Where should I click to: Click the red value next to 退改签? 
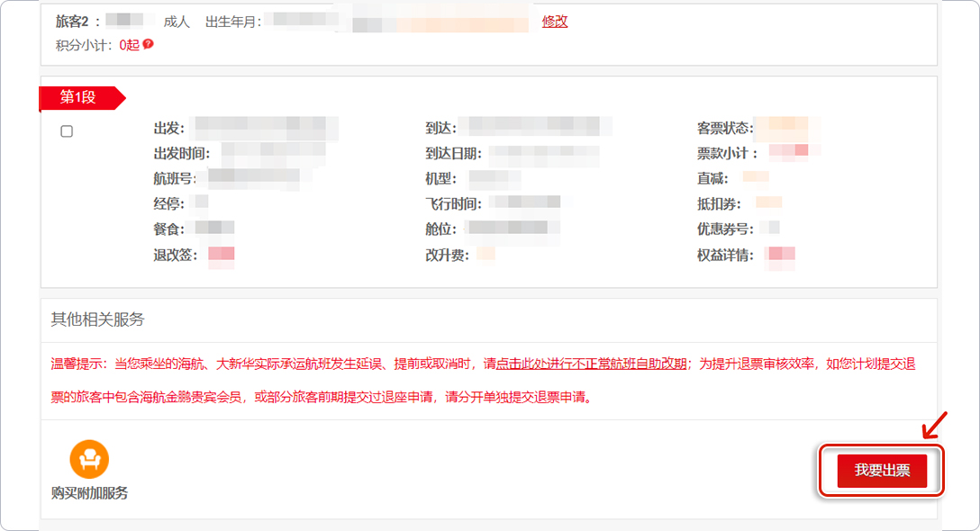click(221, 256)
